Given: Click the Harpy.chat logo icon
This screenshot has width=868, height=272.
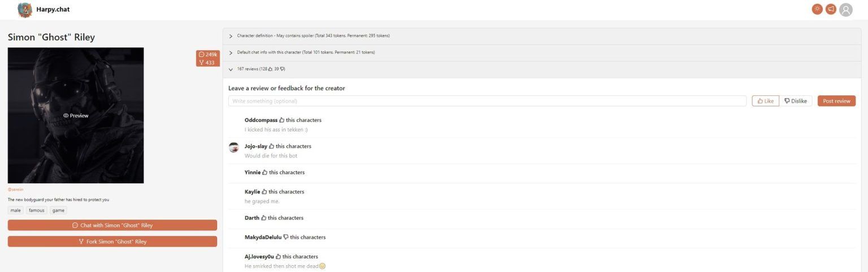Looking at the screenshot, I should point(25,10).
